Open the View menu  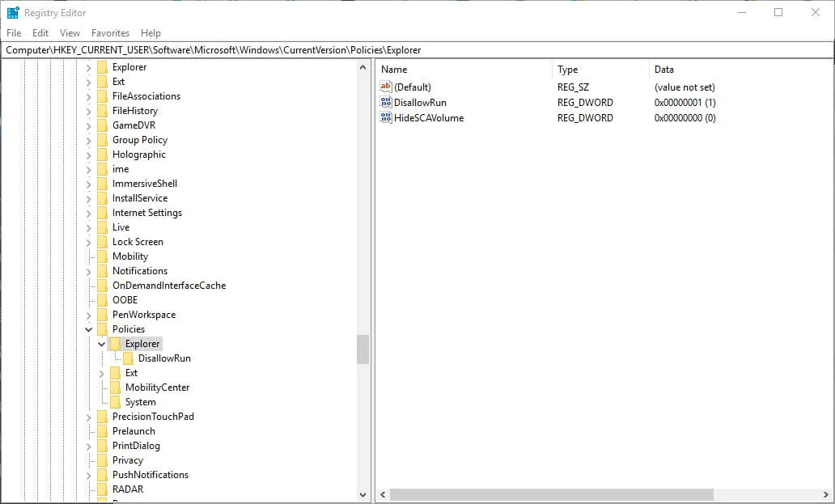pyautogui.click(x=70, y=33)
